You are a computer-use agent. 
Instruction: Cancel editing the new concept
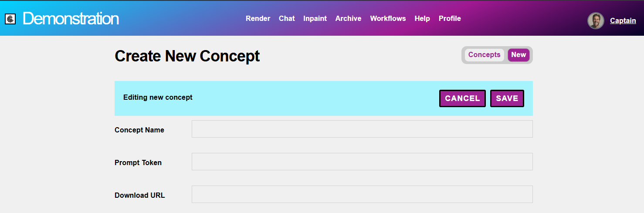pos(462,98)
